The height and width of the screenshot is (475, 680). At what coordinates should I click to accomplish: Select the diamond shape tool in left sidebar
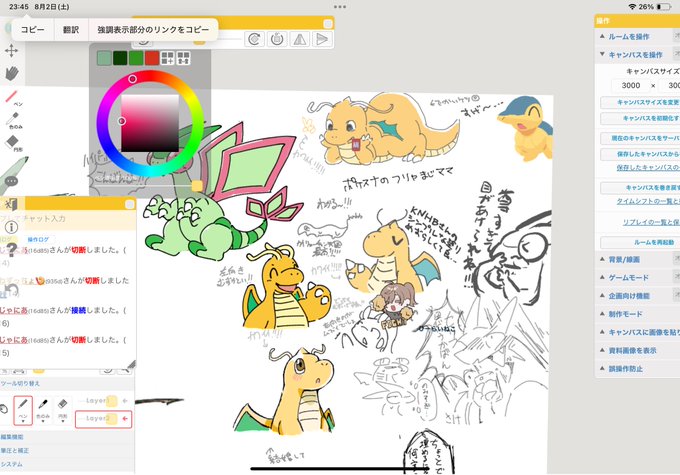(x=13, y=142)
